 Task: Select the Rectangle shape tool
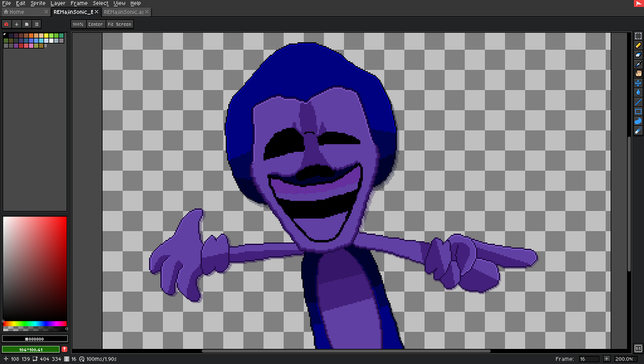(x=638, y=112)
